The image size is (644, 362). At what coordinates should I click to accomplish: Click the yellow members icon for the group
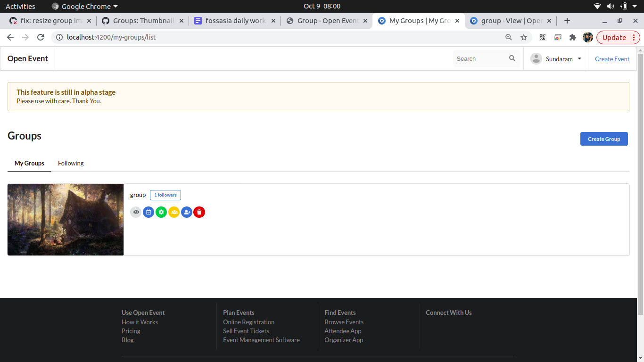[174, 212]
